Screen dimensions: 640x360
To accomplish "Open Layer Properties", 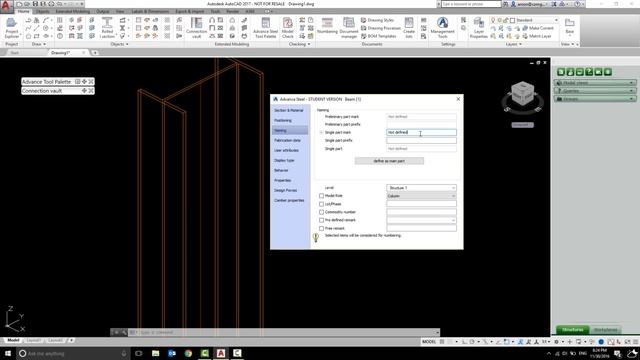I will click(x=478, y=28).
